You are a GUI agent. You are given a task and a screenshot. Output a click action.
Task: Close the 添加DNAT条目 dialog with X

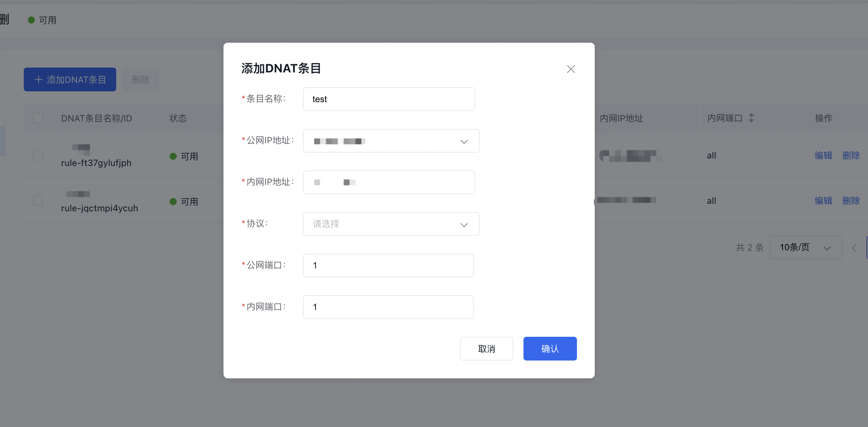571,69
